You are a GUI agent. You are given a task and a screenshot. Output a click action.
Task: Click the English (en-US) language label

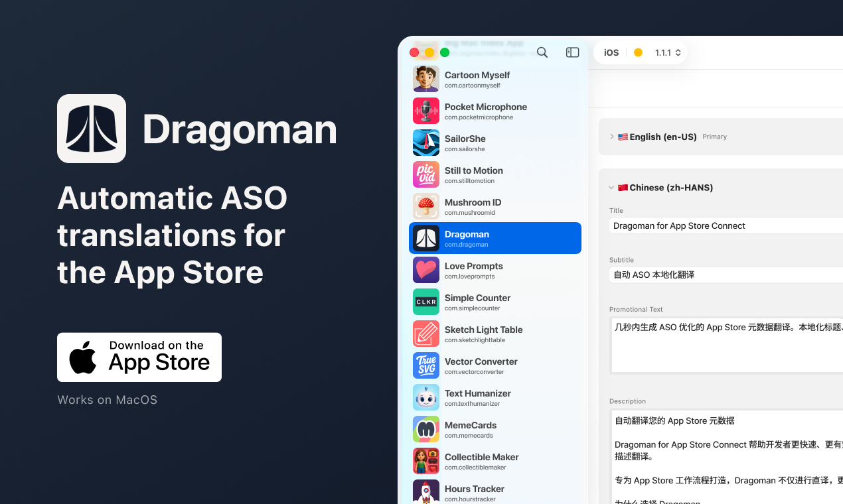click(663, 137)
